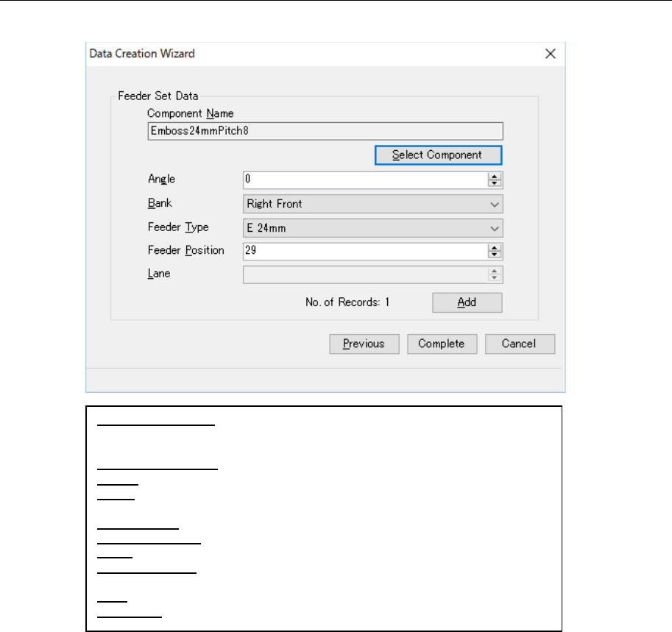Image resolution: width=672 pixels, height=632 pixels.
Task: Click the Lane spinner up arrow
Action: [x=495, y=271]
